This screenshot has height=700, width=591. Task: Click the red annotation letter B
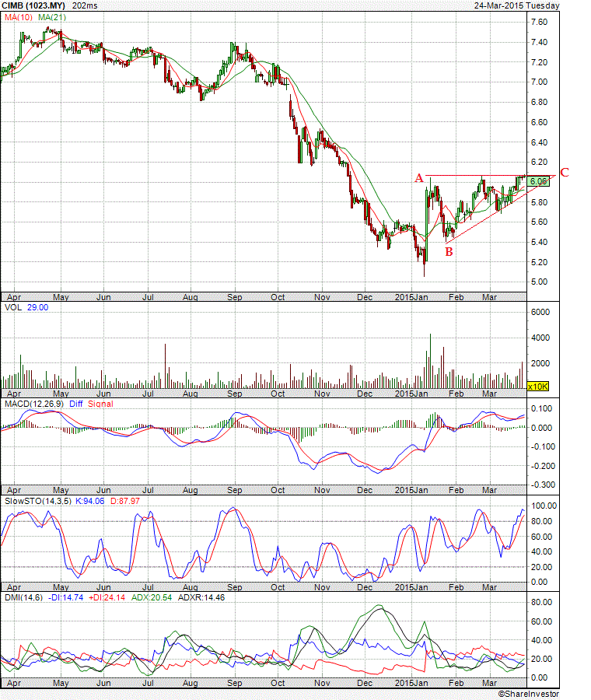click(x=449, y=252)
